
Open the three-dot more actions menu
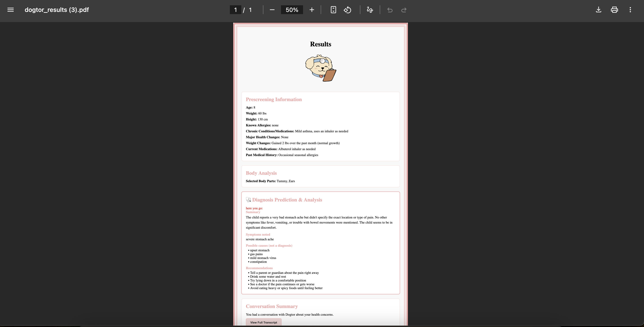click(x=630, y=10)
